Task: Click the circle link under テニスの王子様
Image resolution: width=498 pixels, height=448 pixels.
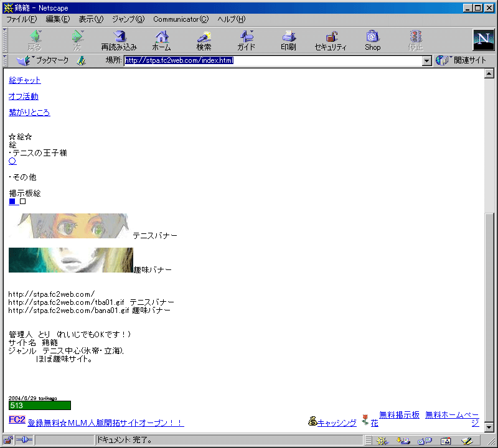Action: [x=12, y=161]
